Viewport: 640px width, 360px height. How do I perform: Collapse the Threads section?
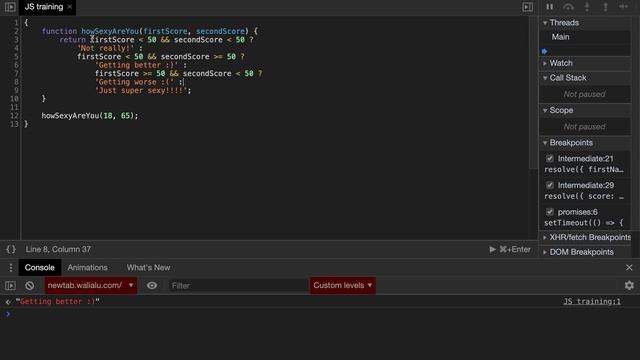[x=585, y=23]
